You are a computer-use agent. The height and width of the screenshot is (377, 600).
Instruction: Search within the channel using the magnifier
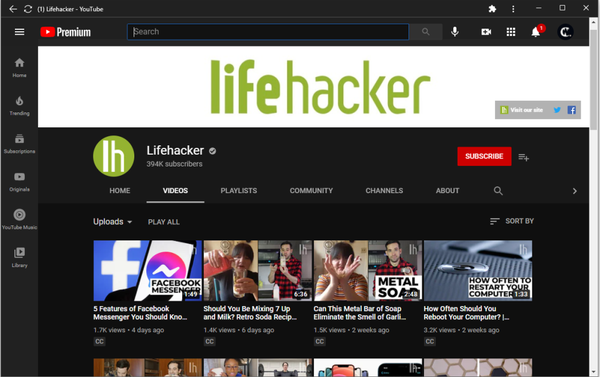(498, 191)
